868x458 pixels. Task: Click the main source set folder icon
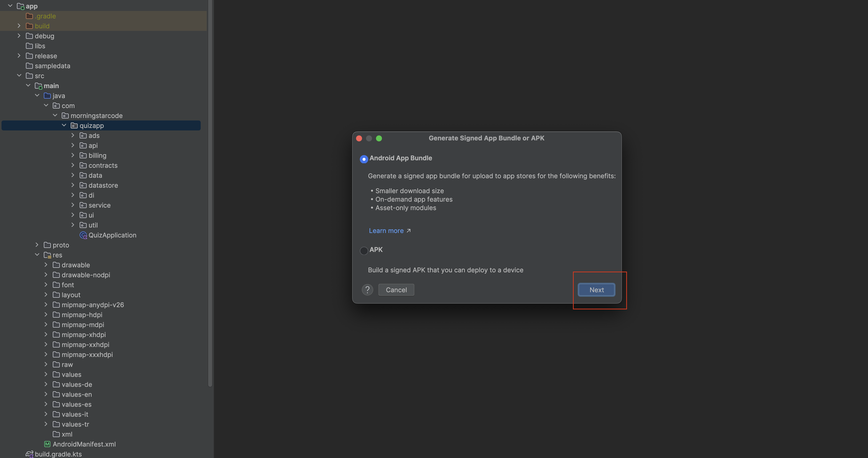pos(38,86)
